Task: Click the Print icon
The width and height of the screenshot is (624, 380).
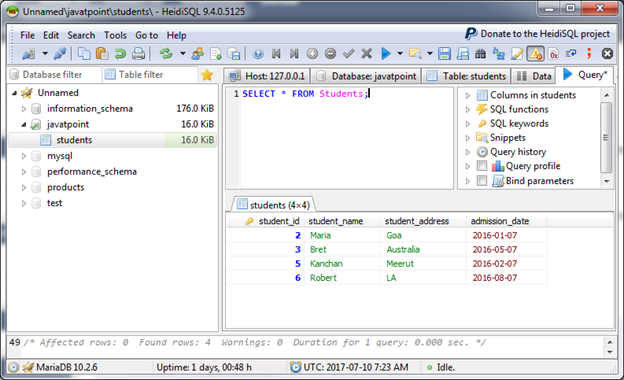Action: 138,53
